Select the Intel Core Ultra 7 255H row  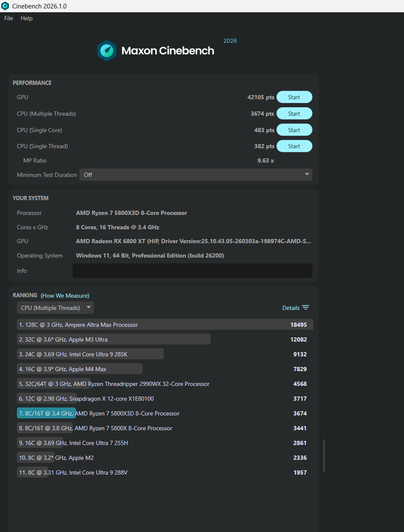click(165, 443)
